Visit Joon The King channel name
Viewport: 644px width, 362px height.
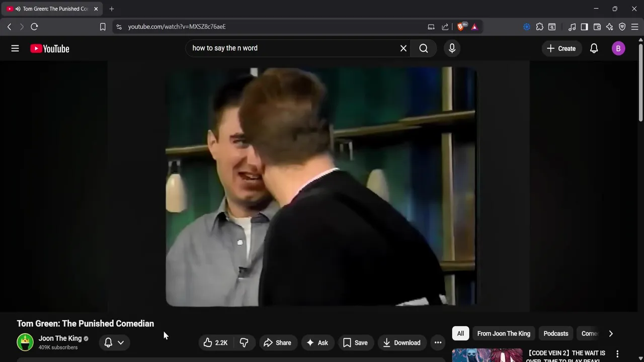pos(60,338)
